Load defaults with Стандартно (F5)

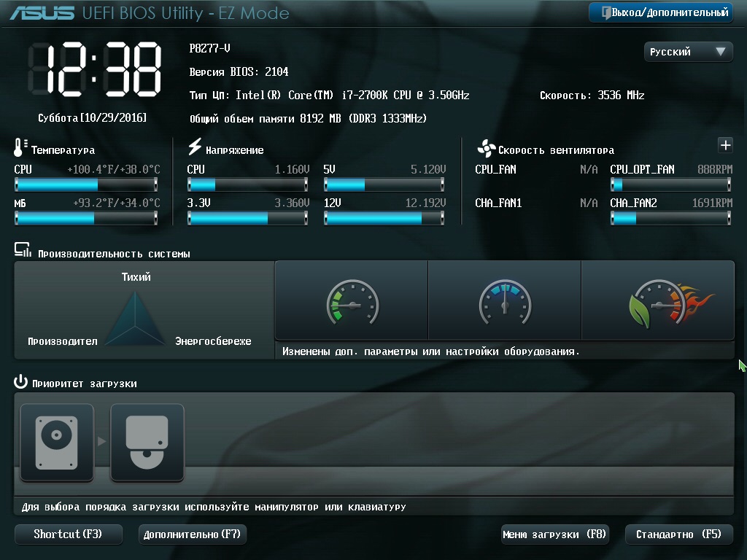pos(678,534)
